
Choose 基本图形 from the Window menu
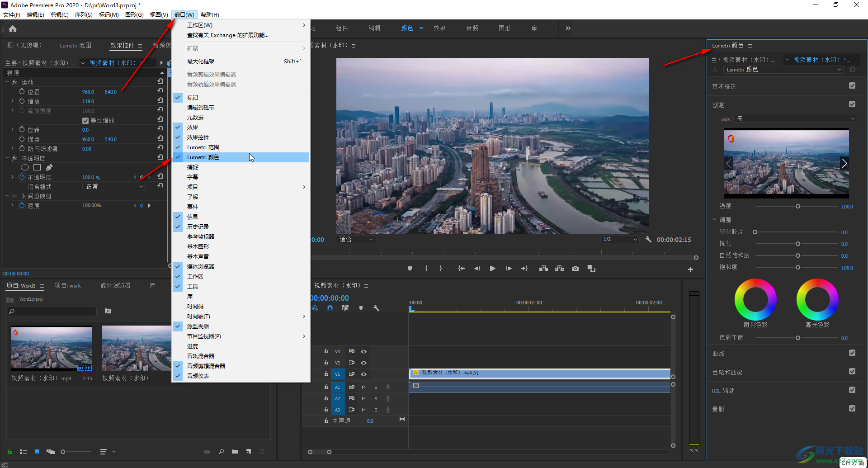coord(241,246)
